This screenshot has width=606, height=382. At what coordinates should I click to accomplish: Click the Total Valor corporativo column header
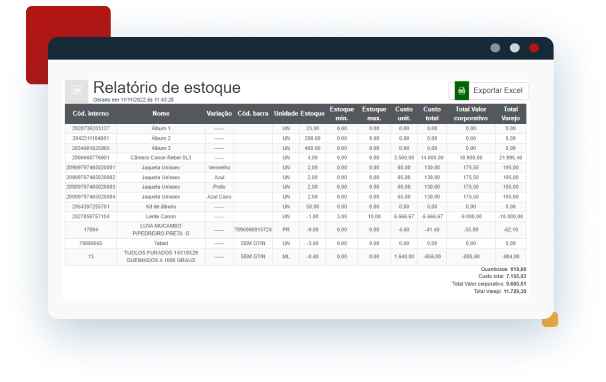click(471, 114)
